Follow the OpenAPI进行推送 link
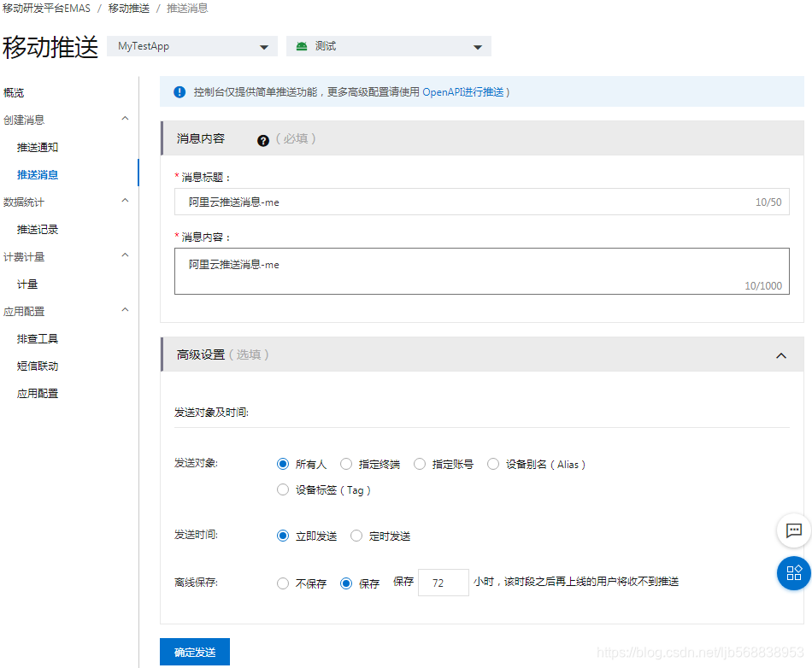The image size is (812, 668). point(463,92)
